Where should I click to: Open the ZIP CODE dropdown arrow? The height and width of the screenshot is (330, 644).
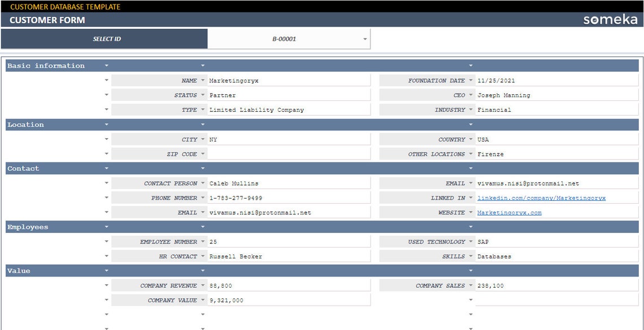202,153
